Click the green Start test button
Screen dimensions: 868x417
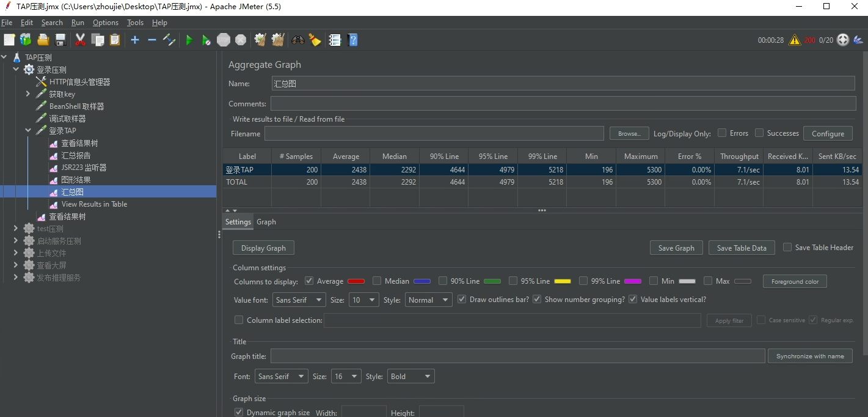[x=189, y=40]
